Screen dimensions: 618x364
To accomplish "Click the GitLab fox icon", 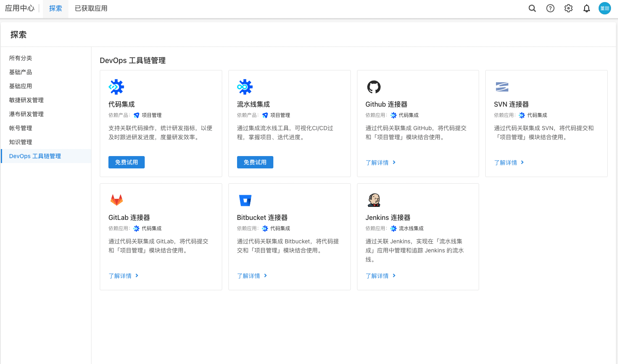I will [117, 200].
